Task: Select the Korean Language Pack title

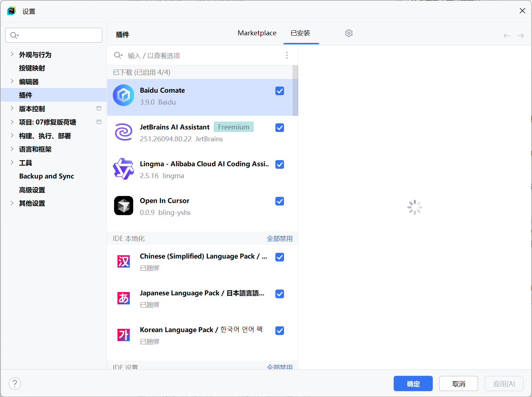Action: point(201,330)
